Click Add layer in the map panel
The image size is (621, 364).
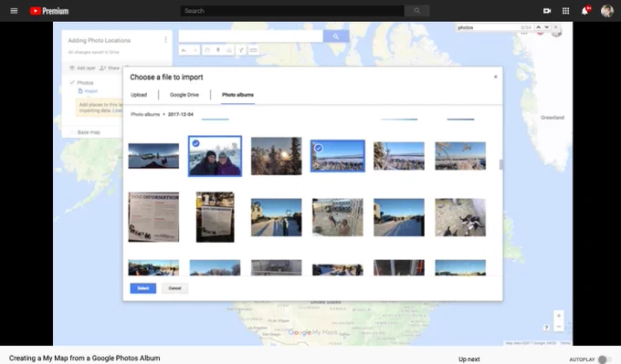83,68
